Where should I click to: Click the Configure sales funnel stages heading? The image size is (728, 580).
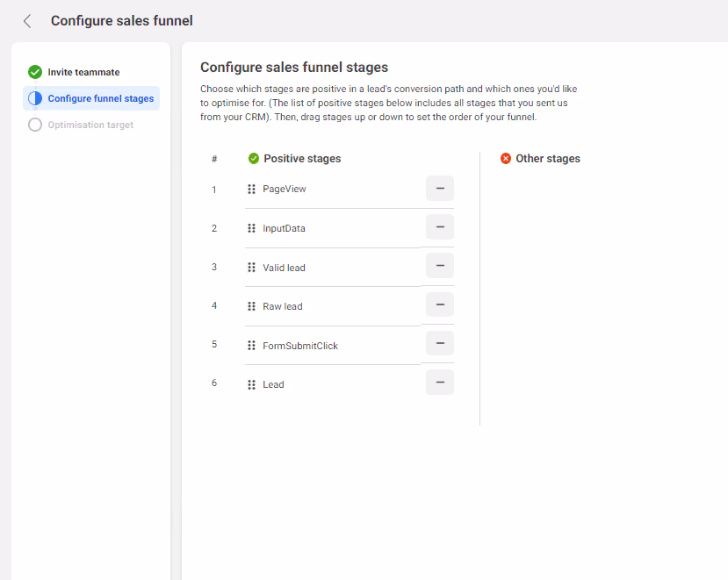[294, 68]
